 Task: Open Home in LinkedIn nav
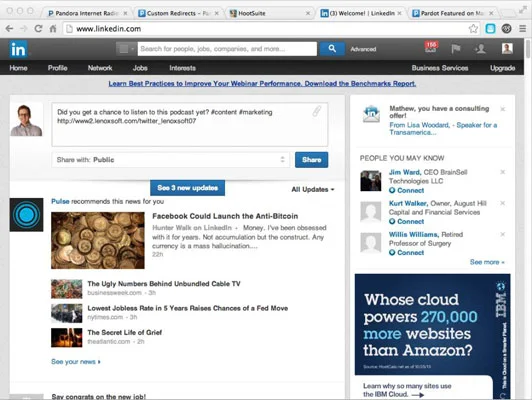[x=18, y=68]
